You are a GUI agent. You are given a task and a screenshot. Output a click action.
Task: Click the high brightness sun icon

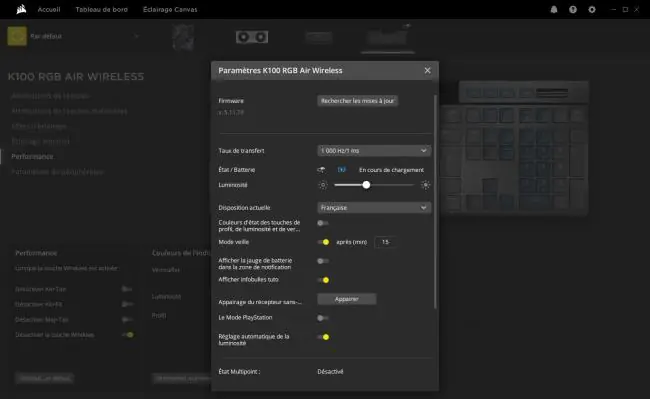pos(425,185)
